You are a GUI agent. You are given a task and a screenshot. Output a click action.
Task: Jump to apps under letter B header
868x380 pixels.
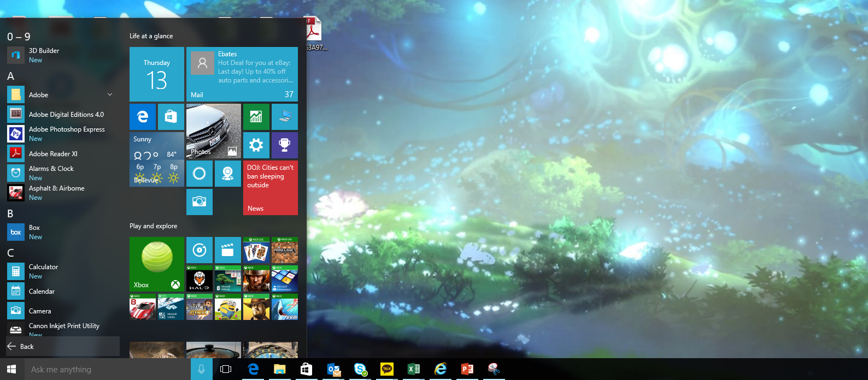point(10,213)
